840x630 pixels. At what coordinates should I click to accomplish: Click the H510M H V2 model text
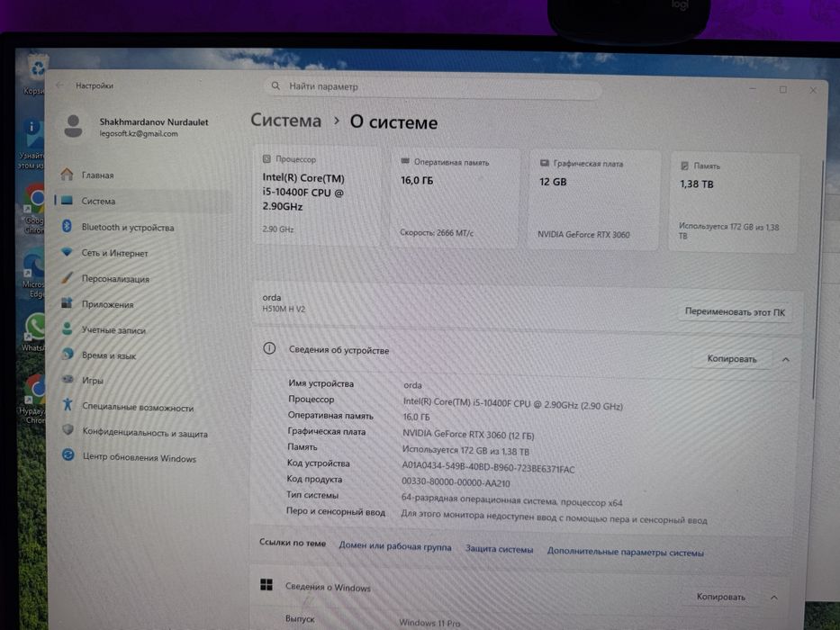[x=284, y=309]
